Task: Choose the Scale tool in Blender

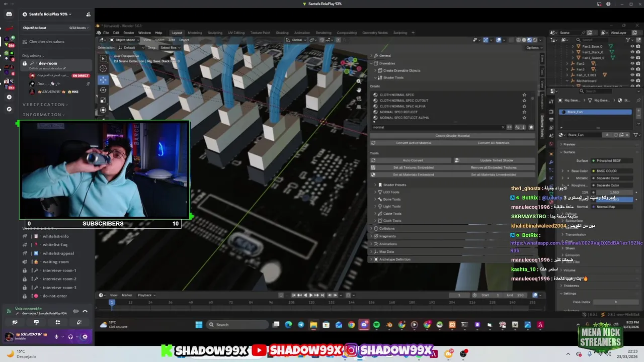Action: point(103,100)
